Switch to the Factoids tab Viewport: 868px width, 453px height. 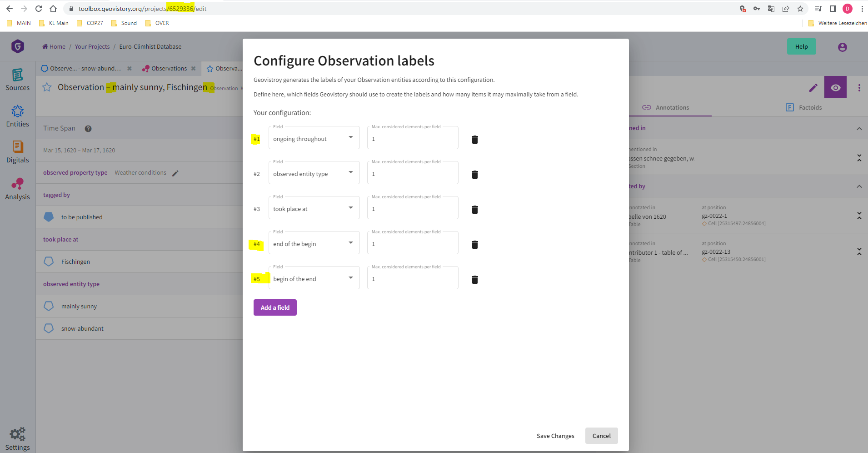[803, 108]
